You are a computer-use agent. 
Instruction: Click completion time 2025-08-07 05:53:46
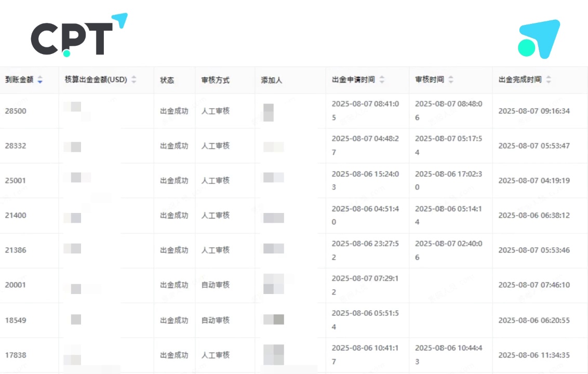coord(534,250)
